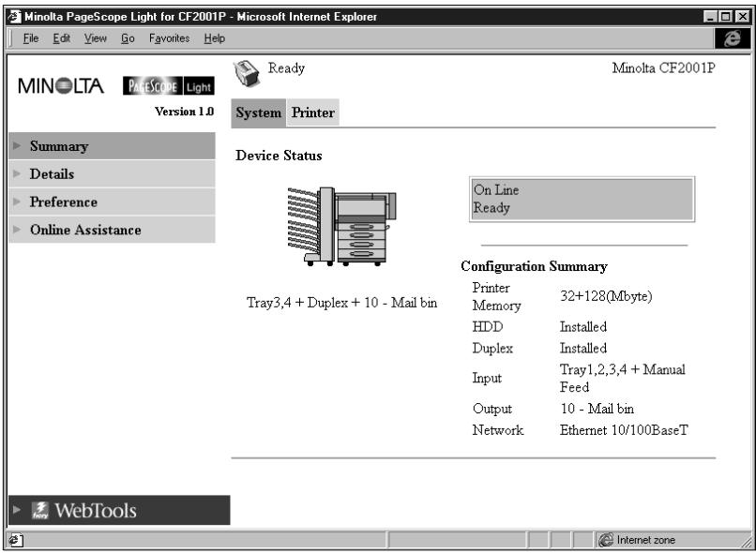Click the Internet zone status text
This screenshot has height=553, width=756.
(x=646, y=541)
